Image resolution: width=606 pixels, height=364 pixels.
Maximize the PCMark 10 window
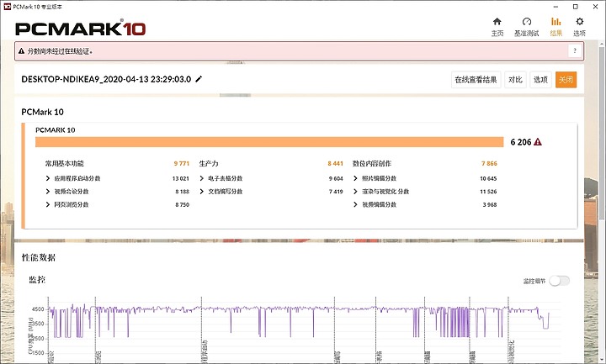click(576, 7)
